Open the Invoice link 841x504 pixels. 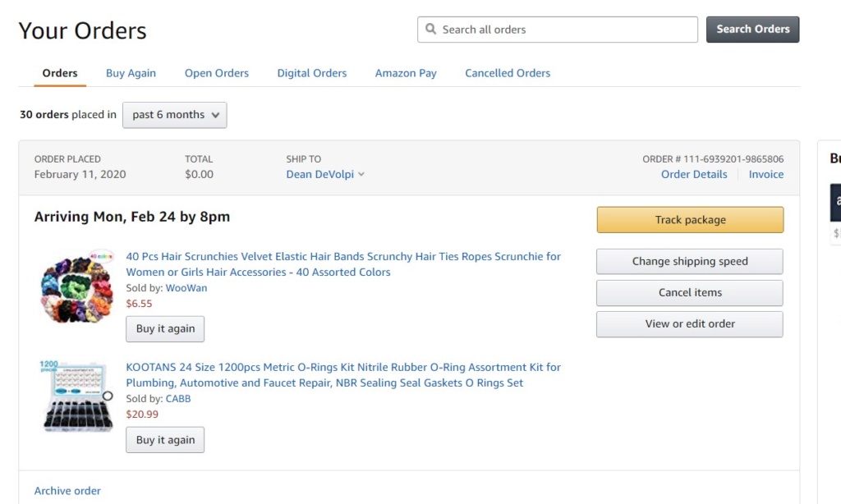[766, 174]
